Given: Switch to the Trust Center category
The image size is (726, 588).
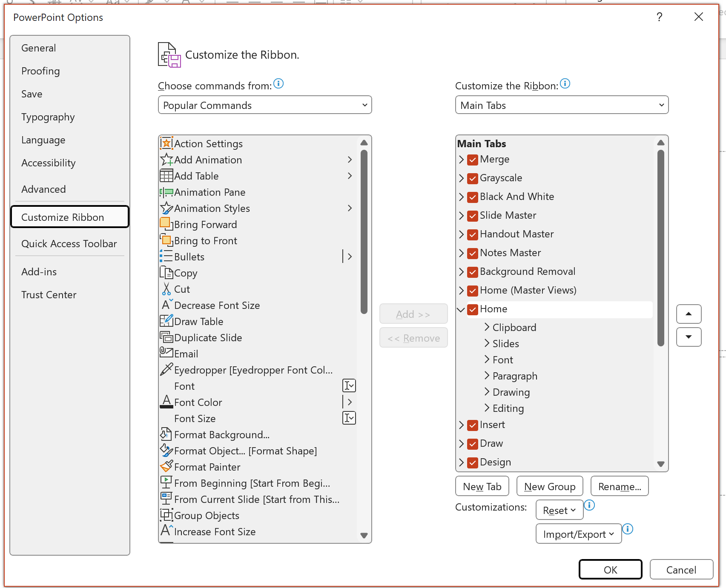Looking at the screenshot, I should pyautogui.click(x=70, y=295).
